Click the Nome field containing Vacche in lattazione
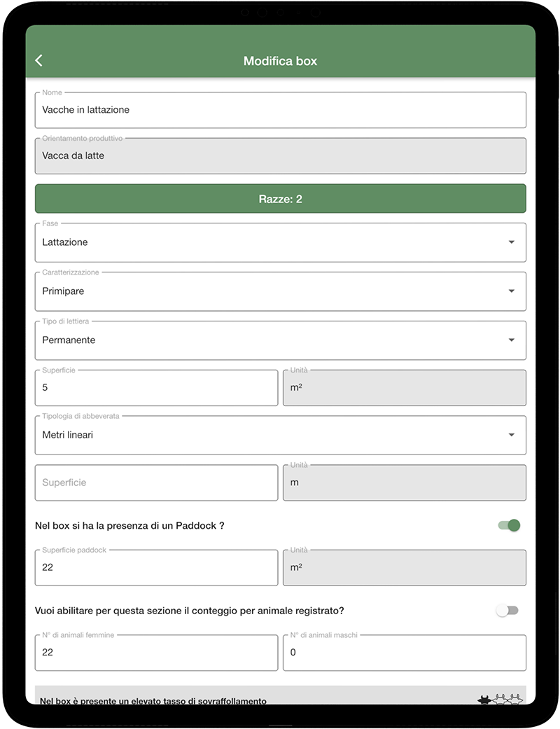 click(x=280, y=109)
